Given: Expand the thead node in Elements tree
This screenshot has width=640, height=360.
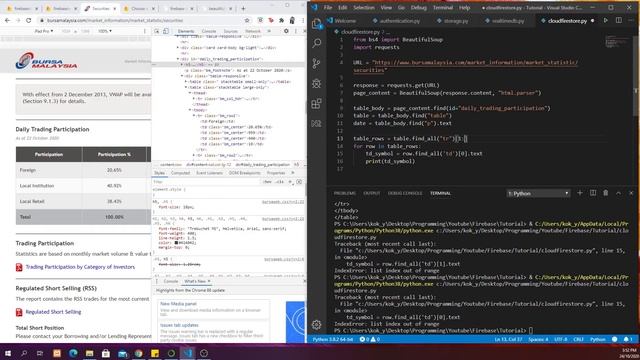Looking at the screenshot, I should click(x=190, y=93).
